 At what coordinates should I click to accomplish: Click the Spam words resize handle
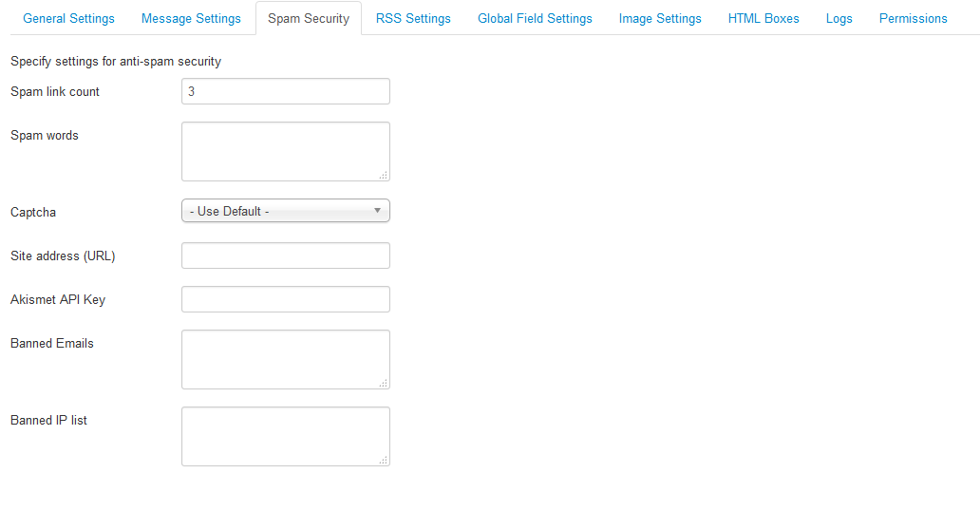coord(384,175)
